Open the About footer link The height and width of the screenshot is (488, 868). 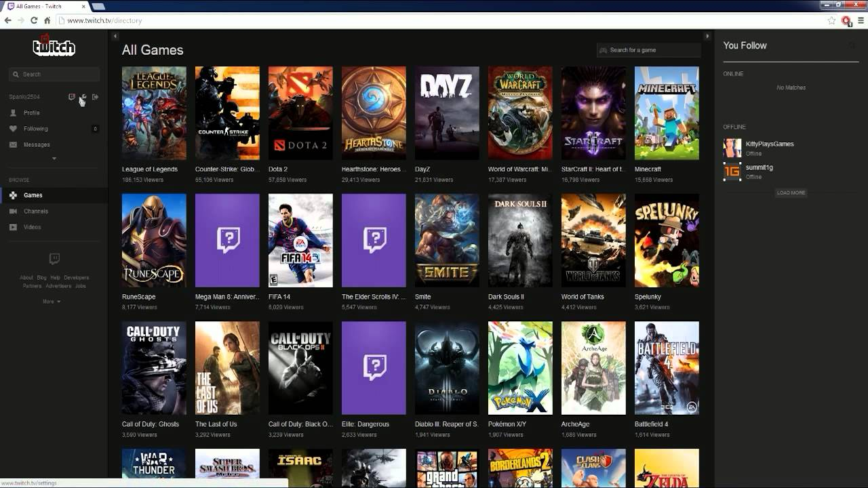(26, 278)
